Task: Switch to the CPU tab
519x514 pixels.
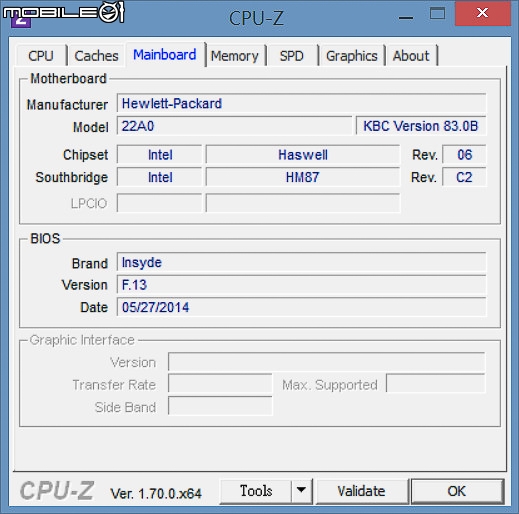Action: [x=41, y=56]
